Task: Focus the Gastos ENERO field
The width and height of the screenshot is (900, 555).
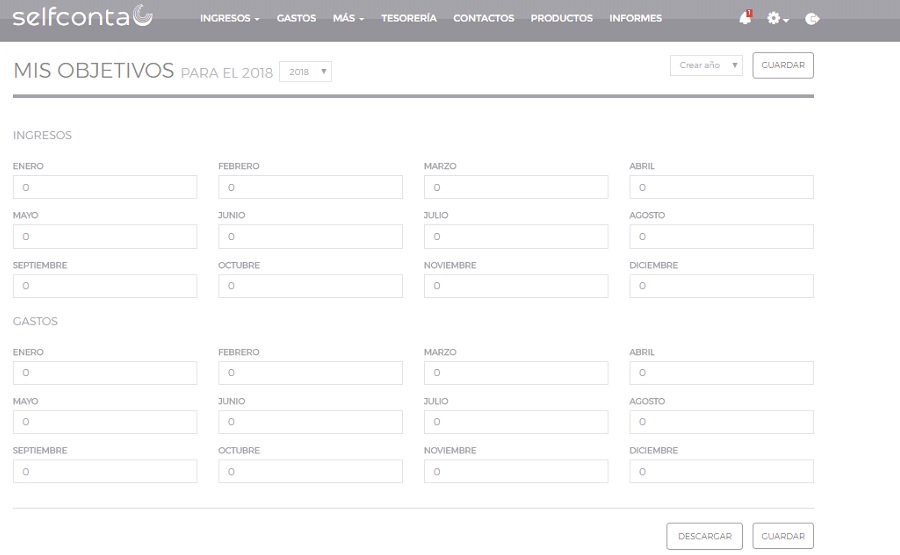Action: tap(105, 373)
